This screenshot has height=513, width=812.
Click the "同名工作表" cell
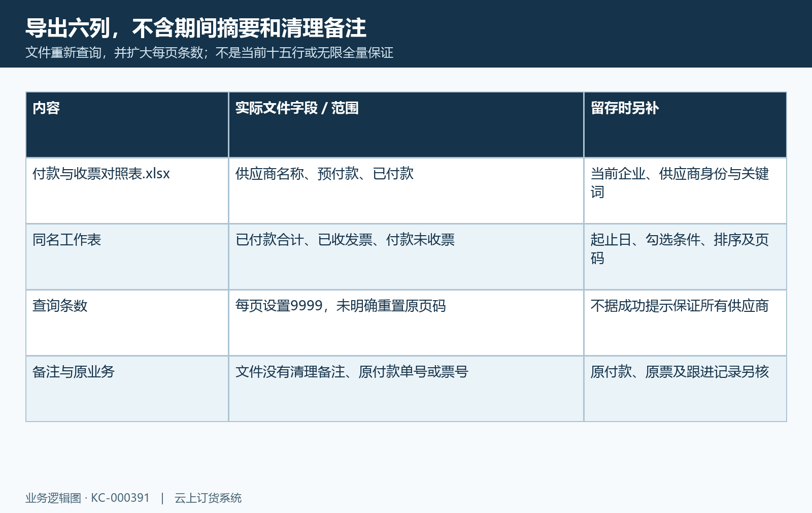(x=127, y=257)
